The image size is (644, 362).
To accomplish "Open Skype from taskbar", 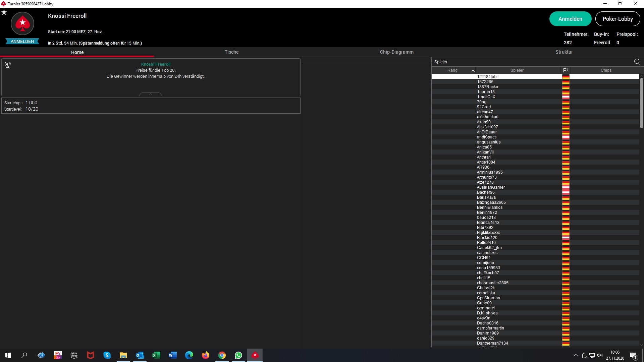I will pos(107,355).
